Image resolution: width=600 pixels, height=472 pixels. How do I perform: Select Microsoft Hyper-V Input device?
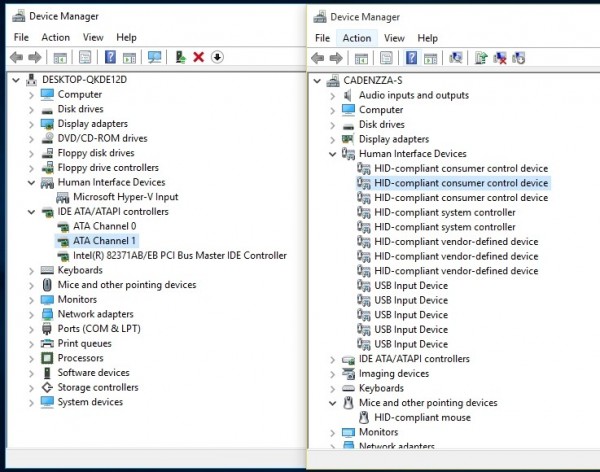[x=125, y=197]
